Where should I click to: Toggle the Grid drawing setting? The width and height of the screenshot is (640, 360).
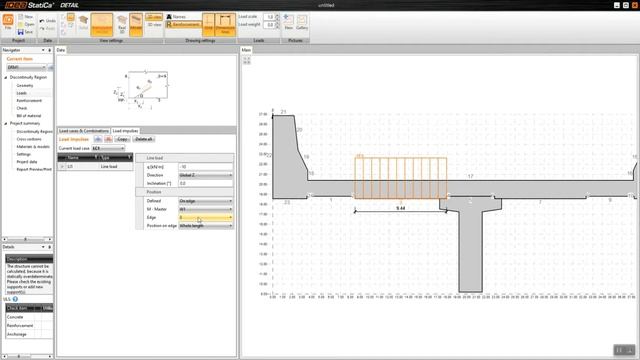point(208,24)
